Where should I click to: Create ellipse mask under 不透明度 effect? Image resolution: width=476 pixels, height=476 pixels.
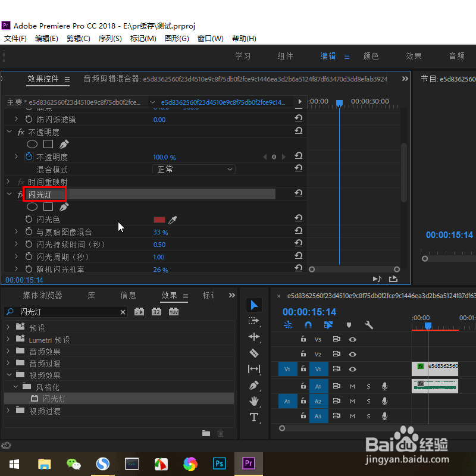(32, 144)
